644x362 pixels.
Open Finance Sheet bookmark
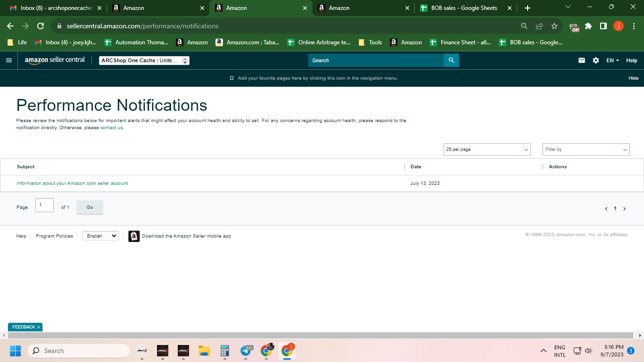point(461,42)
